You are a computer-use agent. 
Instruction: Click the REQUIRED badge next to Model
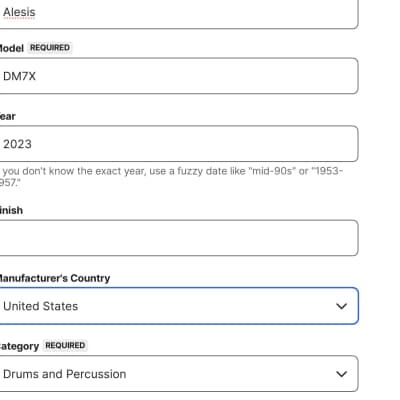coord(50,48)
